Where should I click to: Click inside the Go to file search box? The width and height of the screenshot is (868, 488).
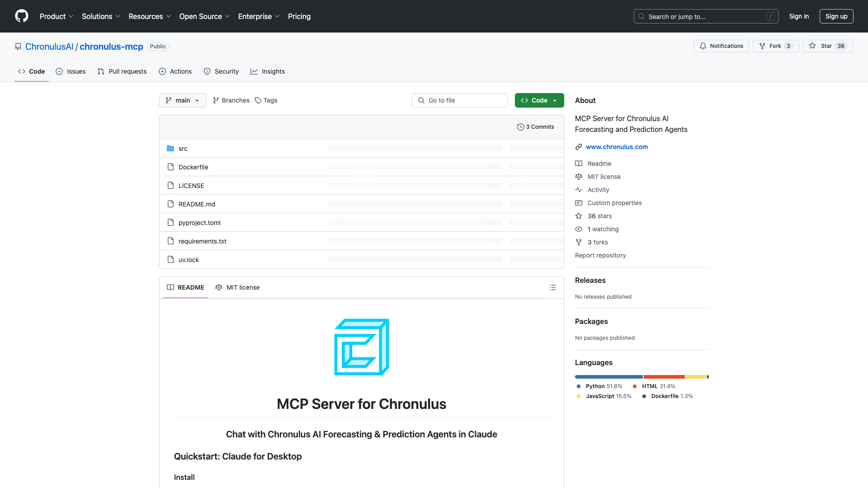[x=459, y=100]
